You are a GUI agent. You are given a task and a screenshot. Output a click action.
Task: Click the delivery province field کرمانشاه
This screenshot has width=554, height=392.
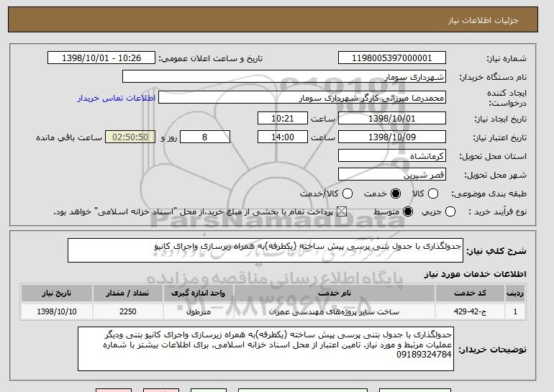[392, 156]
